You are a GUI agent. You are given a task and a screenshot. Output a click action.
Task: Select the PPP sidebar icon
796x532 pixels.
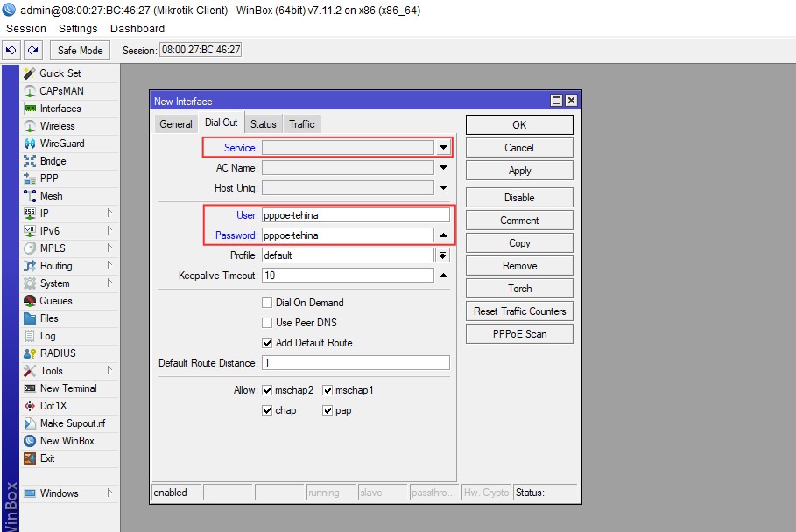(x=30, y=178)
